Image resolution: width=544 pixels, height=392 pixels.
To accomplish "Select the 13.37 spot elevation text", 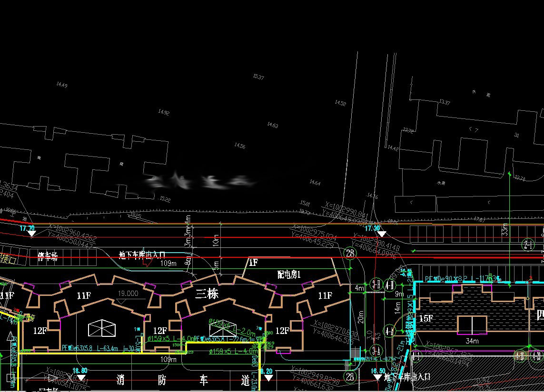I will pyautogui.click(x=445, y=102).
